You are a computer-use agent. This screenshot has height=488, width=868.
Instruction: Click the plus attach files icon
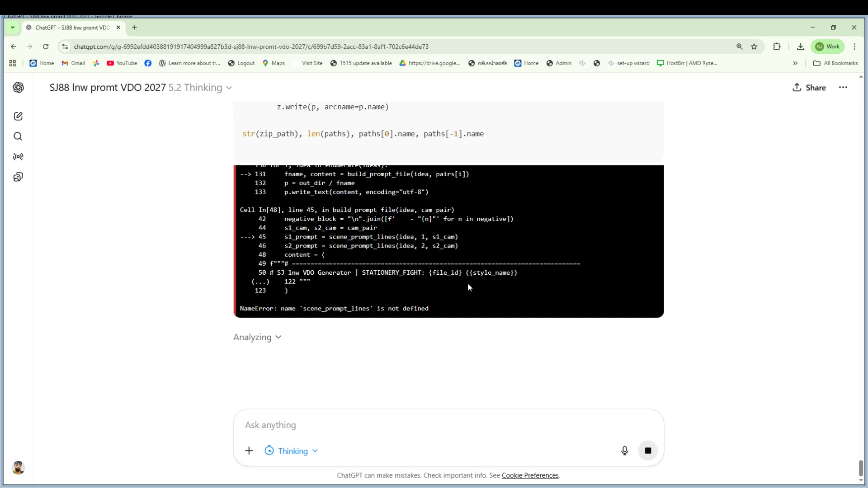(249, 450)
